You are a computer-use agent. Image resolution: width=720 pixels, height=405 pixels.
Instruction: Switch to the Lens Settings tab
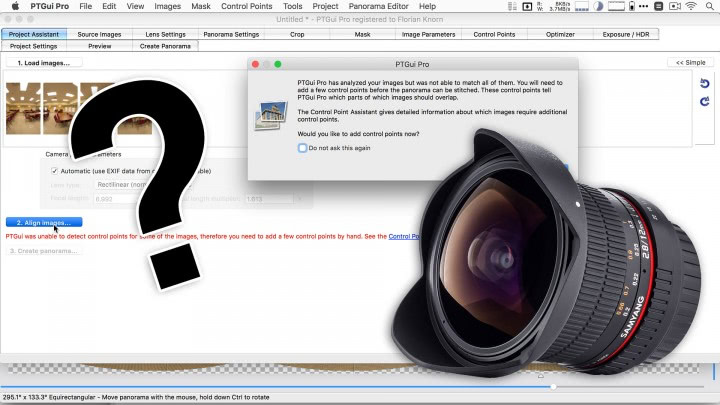tap(165, 34)
